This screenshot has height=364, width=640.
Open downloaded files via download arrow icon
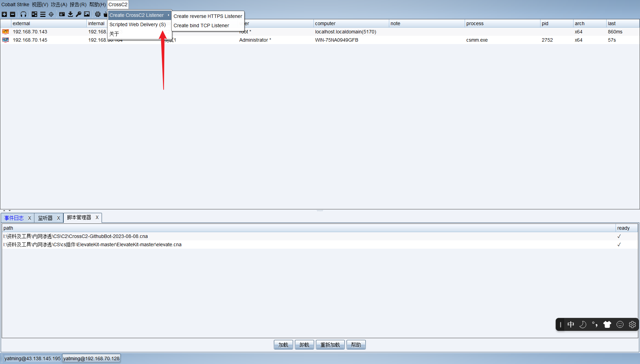click(x=70, y=14)
